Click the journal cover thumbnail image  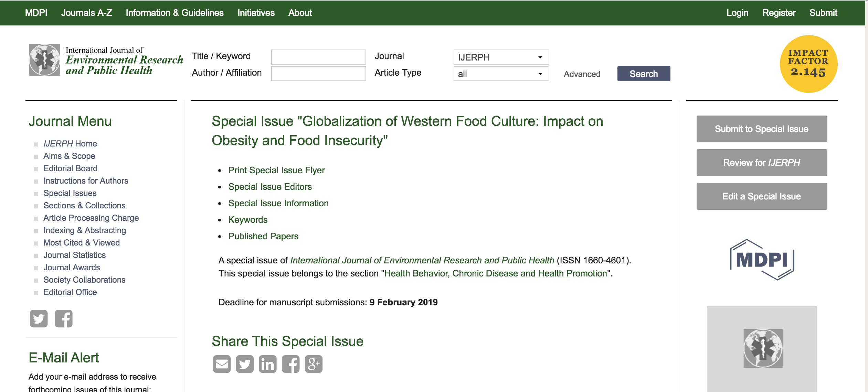pyautogui.click(x=762, y=348)
